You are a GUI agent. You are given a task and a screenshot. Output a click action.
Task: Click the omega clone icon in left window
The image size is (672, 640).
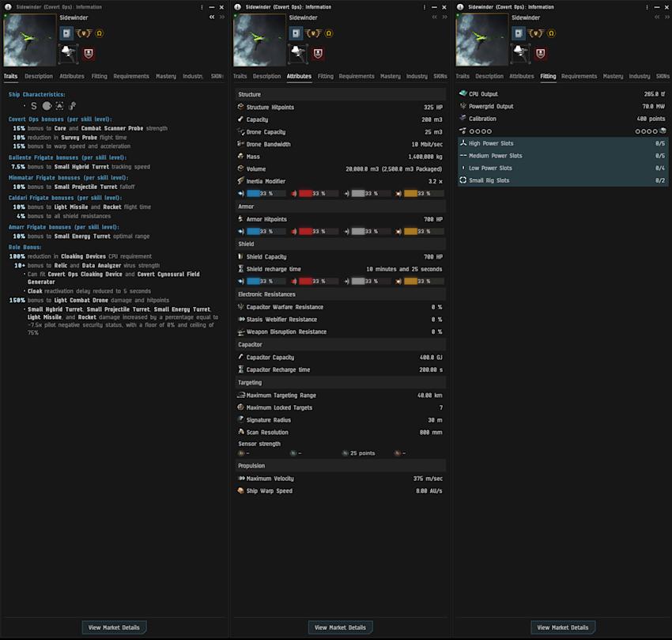click(x=100, y=33)
